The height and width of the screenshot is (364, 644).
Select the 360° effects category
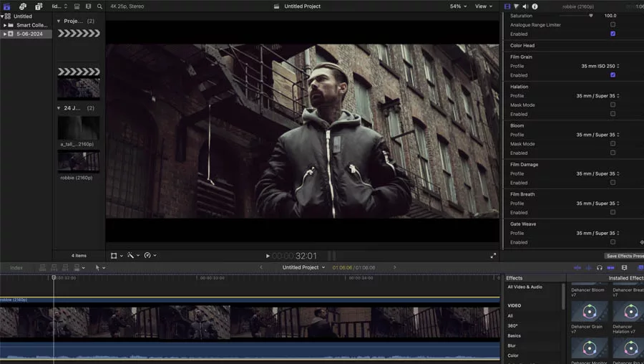[x=512, y=326]
